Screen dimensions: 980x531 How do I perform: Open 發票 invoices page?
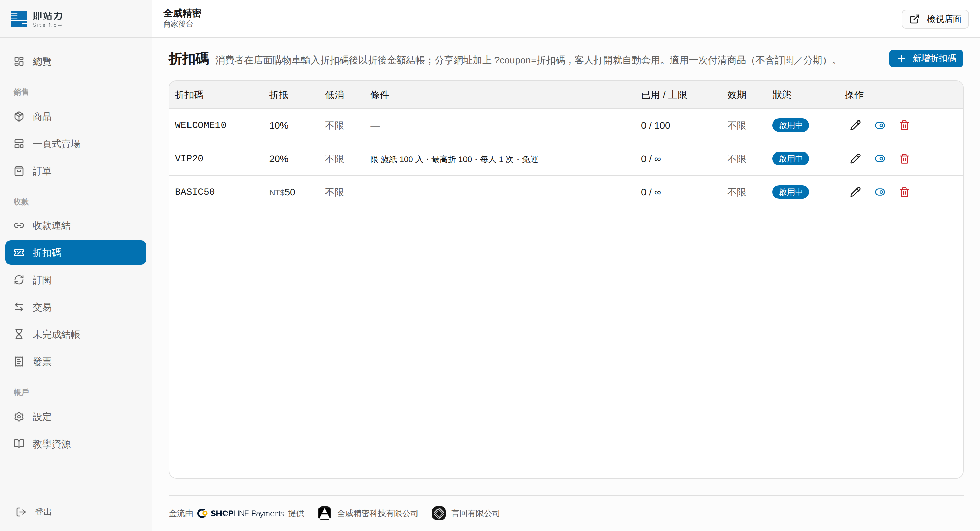coord(76,361)
